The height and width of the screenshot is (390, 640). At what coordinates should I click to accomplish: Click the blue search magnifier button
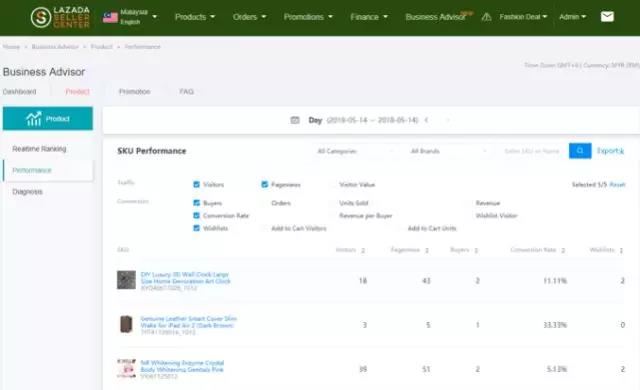click(x=580, y=151)
